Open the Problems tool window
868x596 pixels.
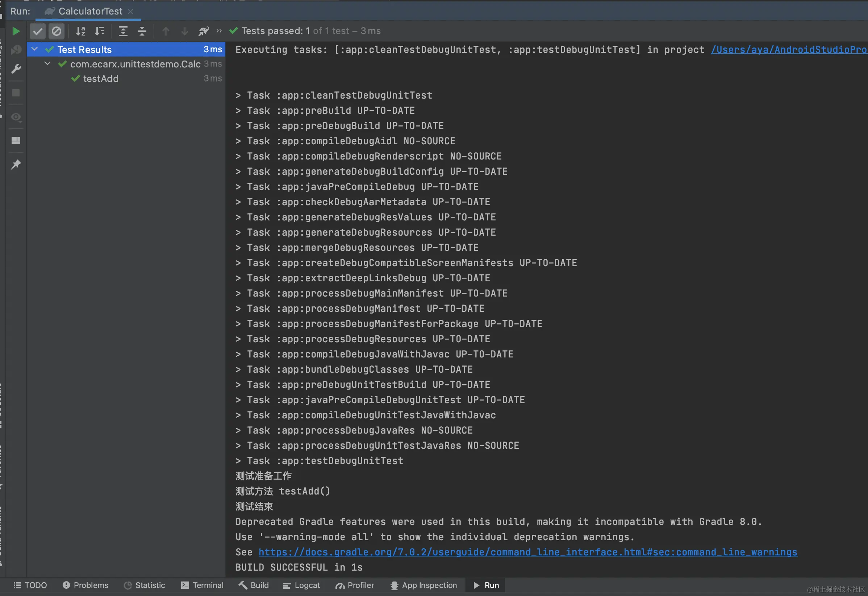85,585
